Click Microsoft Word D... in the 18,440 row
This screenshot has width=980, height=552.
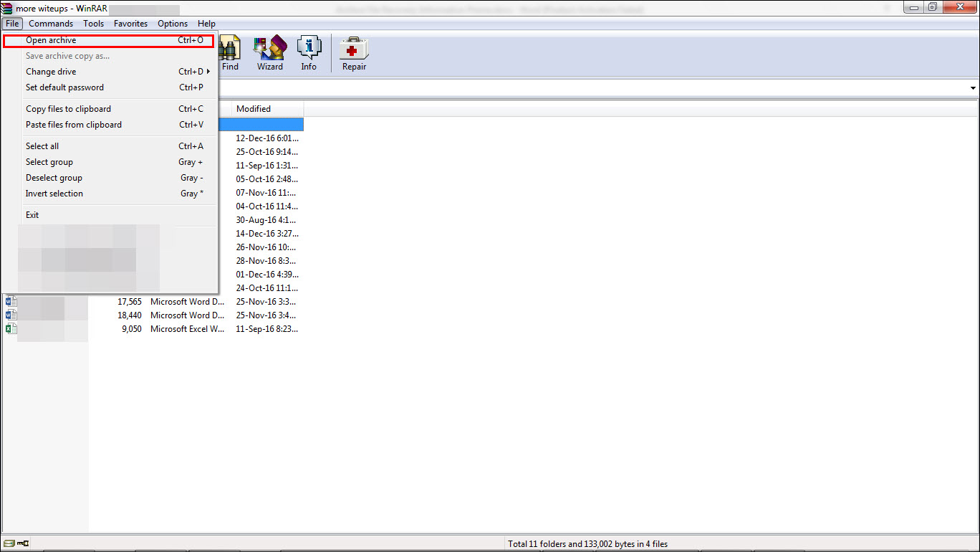click(188, 315)
